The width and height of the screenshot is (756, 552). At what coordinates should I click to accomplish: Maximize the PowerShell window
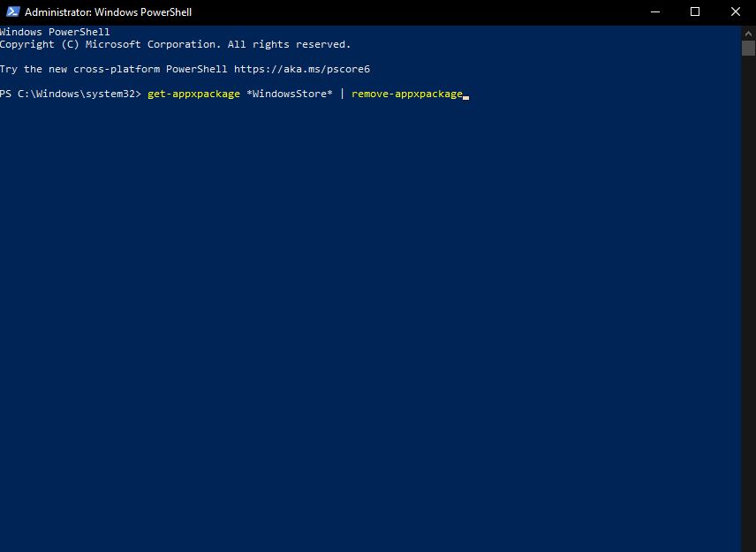tap(695, 12)
